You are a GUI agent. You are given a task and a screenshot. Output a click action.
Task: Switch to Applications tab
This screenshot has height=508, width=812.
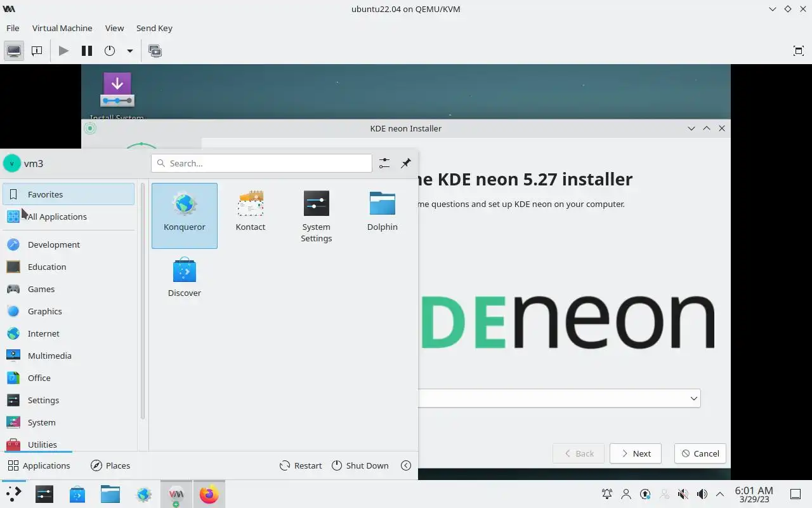39,465
